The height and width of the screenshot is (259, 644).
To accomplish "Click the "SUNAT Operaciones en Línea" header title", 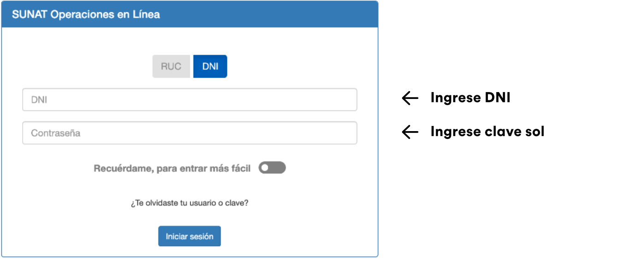I will [86, 14].
